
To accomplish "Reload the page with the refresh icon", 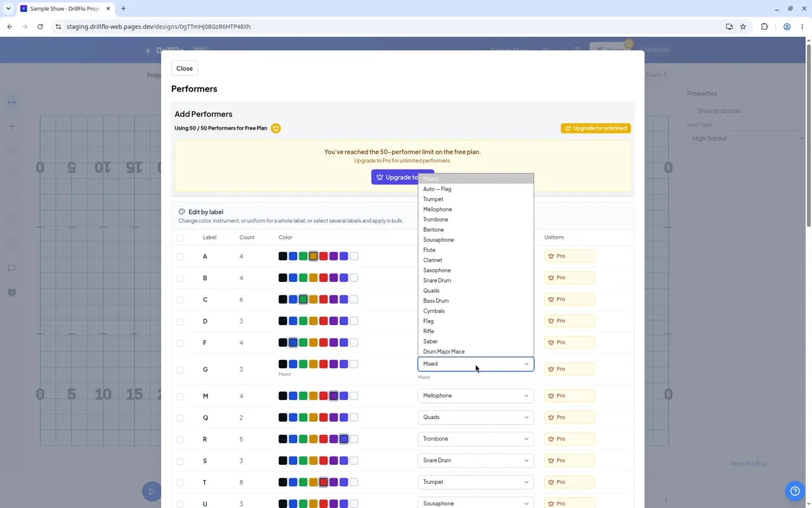I will [x=40, y=27].
